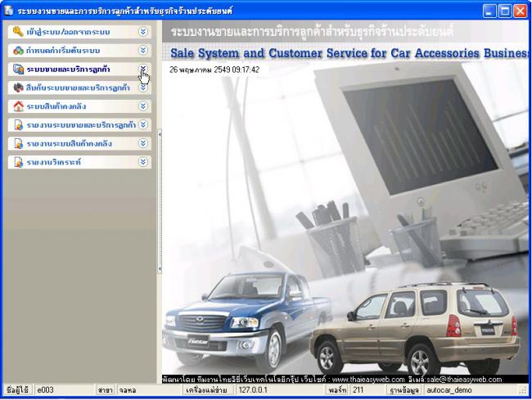This screenshot has height=400, width=532.
Task: Open the รายงานวิเคราะห์ menu label
Action: [x=53, y=163]
